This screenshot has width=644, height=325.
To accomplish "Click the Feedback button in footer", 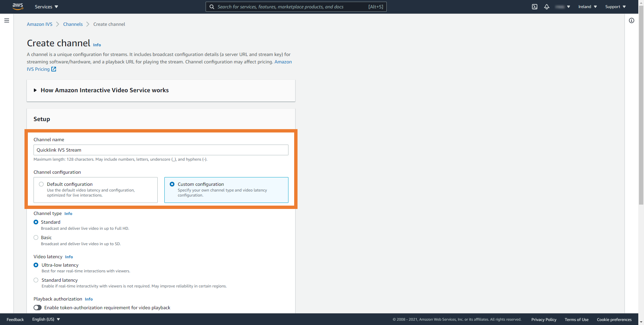I will 15,320.
